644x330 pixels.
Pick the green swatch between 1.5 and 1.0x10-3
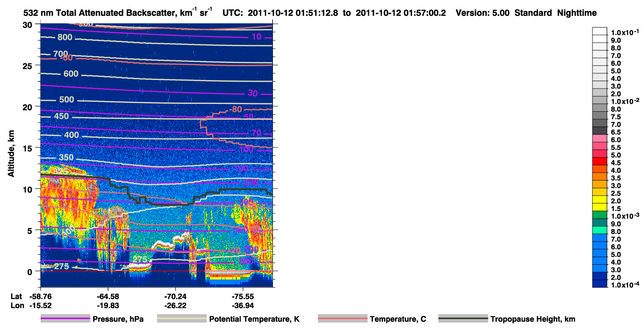[x=600, y=214]
